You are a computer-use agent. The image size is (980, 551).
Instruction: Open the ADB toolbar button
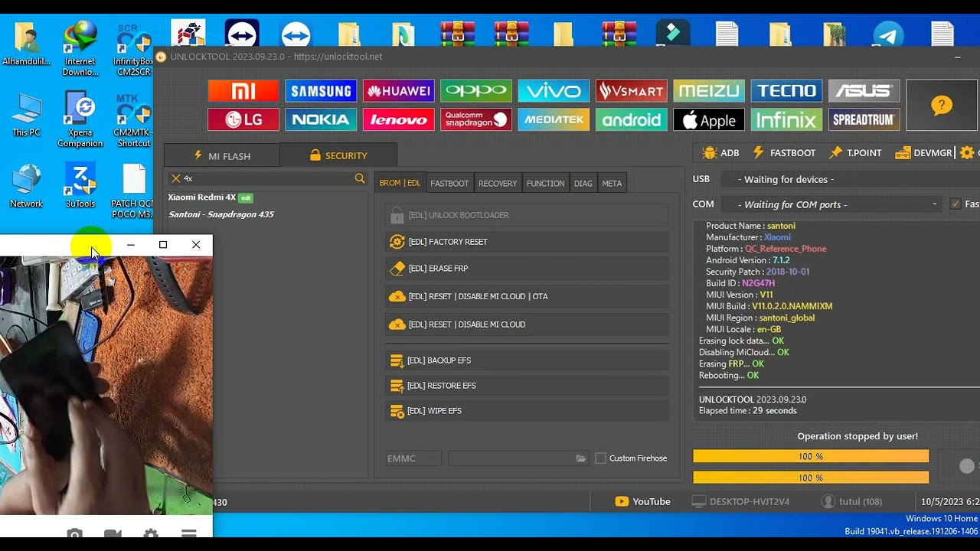point(720,153)
